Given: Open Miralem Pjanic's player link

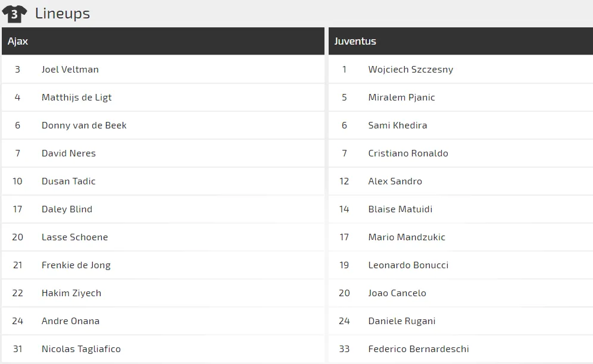Looking at the screenshot, I should (x=402, y=98).
